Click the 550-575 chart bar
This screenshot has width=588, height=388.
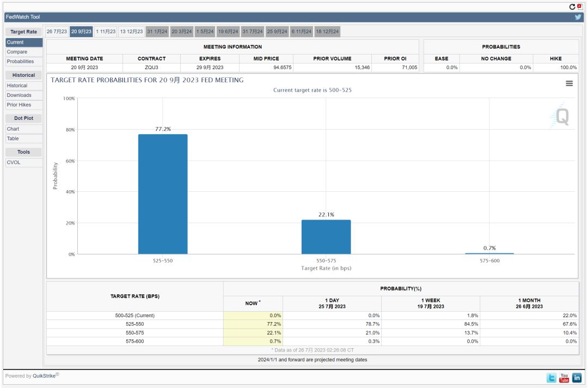coord(326,237)
